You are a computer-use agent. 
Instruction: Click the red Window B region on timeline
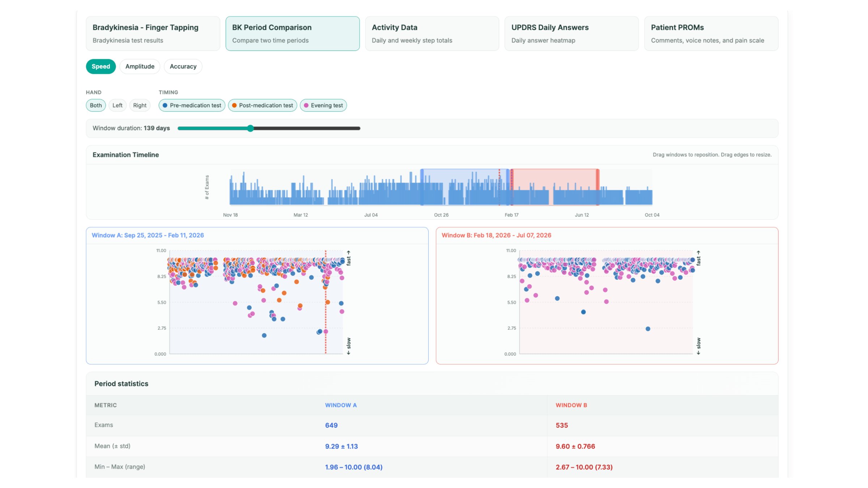554,187
